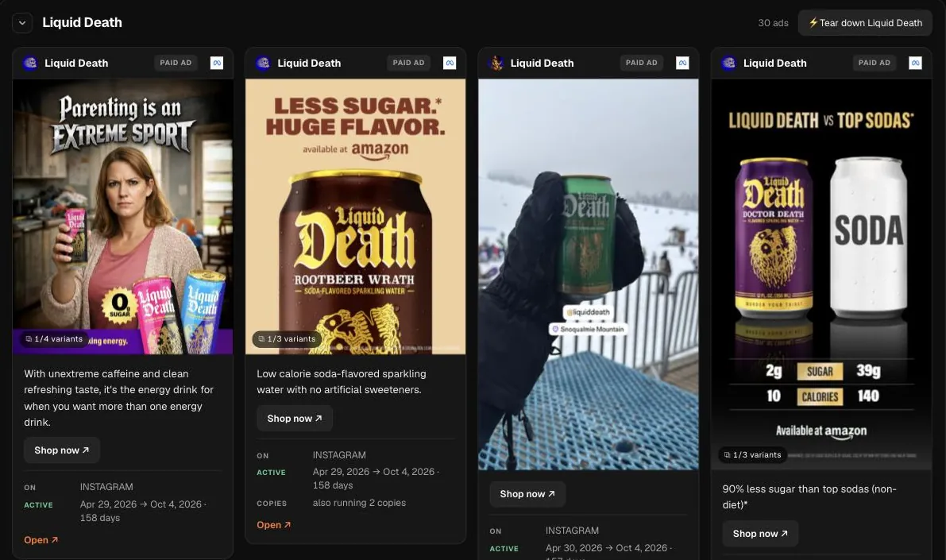
Task: Click Meta icon on Top Sodas ad card
Action: [x=915, y=63]
